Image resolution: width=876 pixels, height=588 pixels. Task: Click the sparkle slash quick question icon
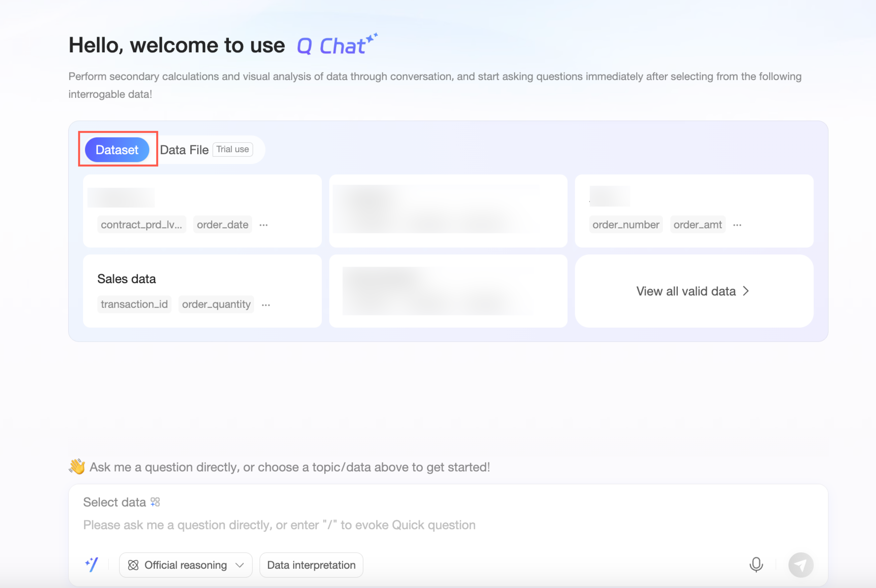(91, 564)
